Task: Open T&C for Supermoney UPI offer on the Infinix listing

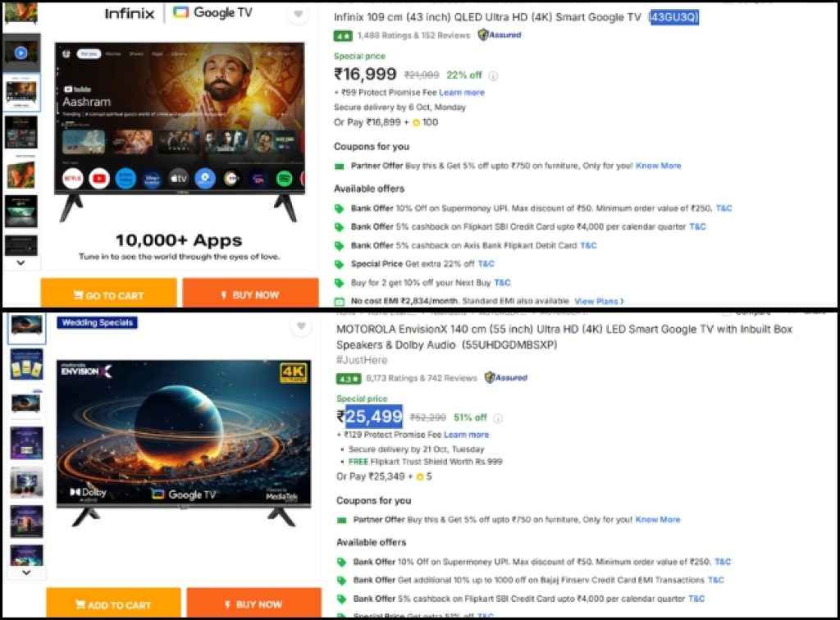Action: click(724, 208)
